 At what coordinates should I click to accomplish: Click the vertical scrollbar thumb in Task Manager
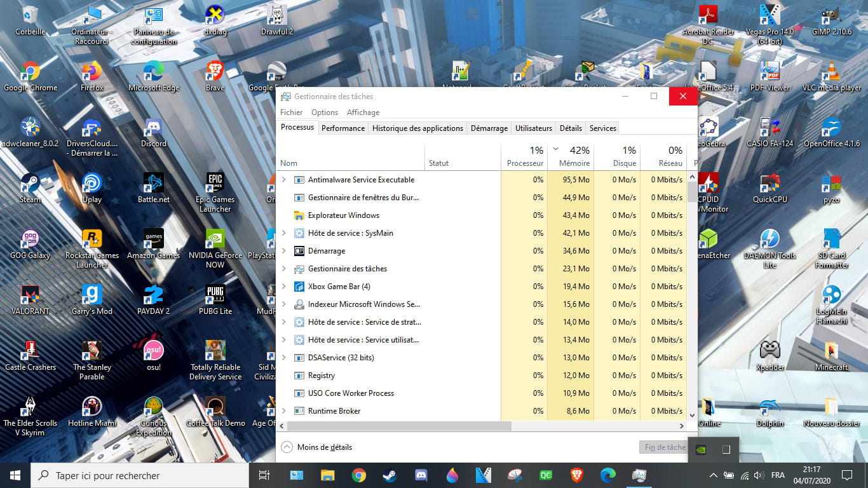pyautogui.click(x=692, y=191)
